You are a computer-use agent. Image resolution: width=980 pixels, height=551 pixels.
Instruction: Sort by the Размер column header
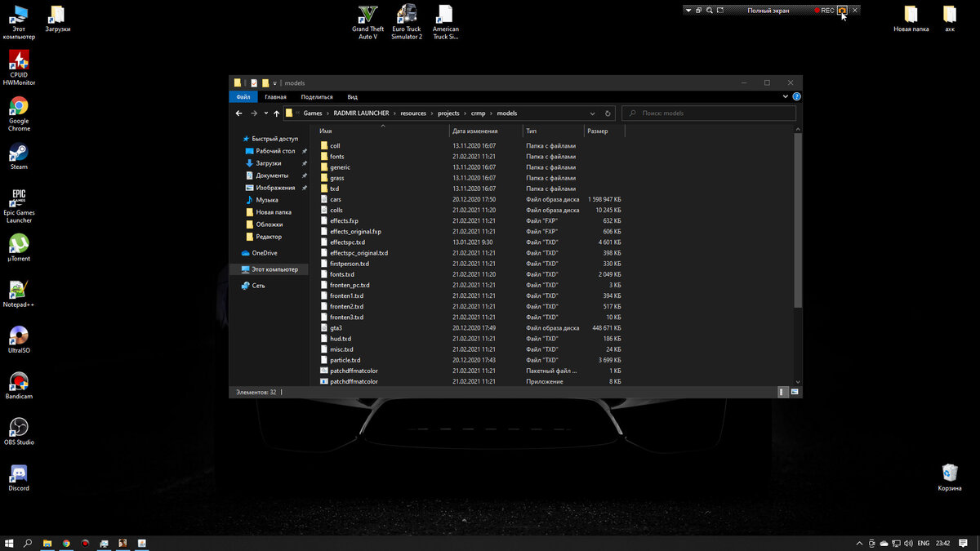[604, 131]
